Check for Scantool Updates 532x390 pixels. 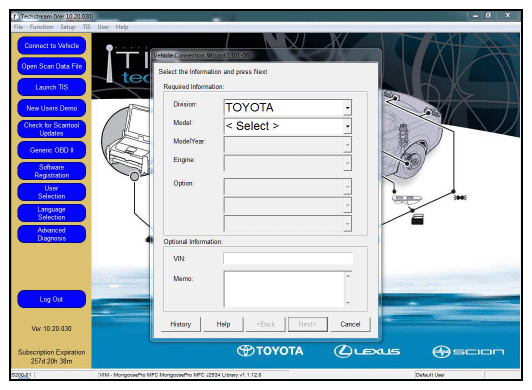pyautogui.click(x=52, y=129)
